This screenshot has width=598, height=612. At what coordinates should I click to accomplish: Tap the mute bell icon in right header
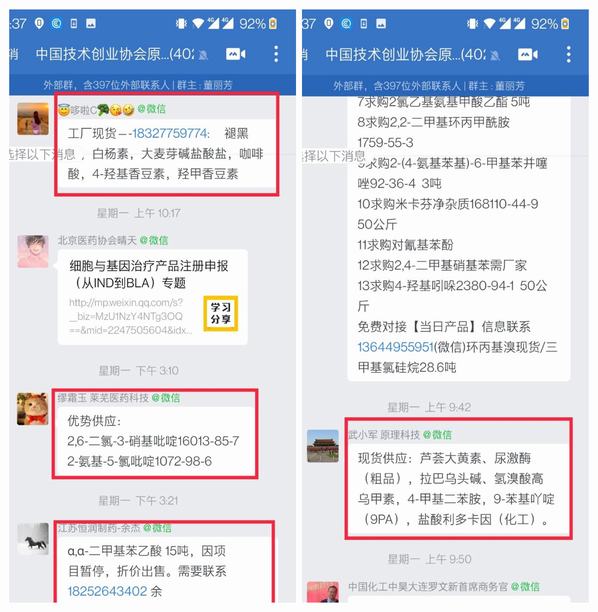pyautogui.click(x=495, y=55)
